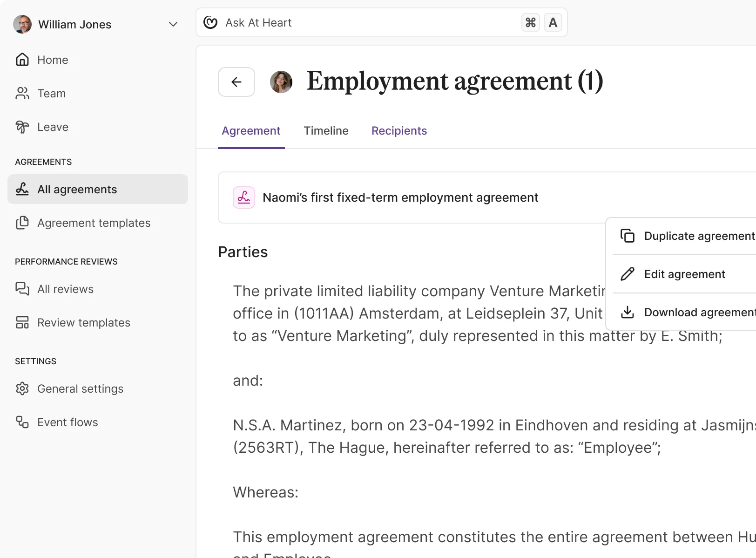Click Naomi's avatar next to the agreement title
Screen dimensions: 756x558
tap(281, 82)
